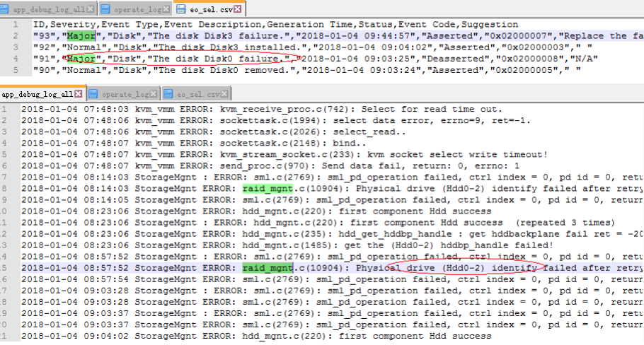Viewport: 644px width, 345px height.
Task: Open the inactive app_debug_log_all tab in upper view
Action: tap(47, 9)
